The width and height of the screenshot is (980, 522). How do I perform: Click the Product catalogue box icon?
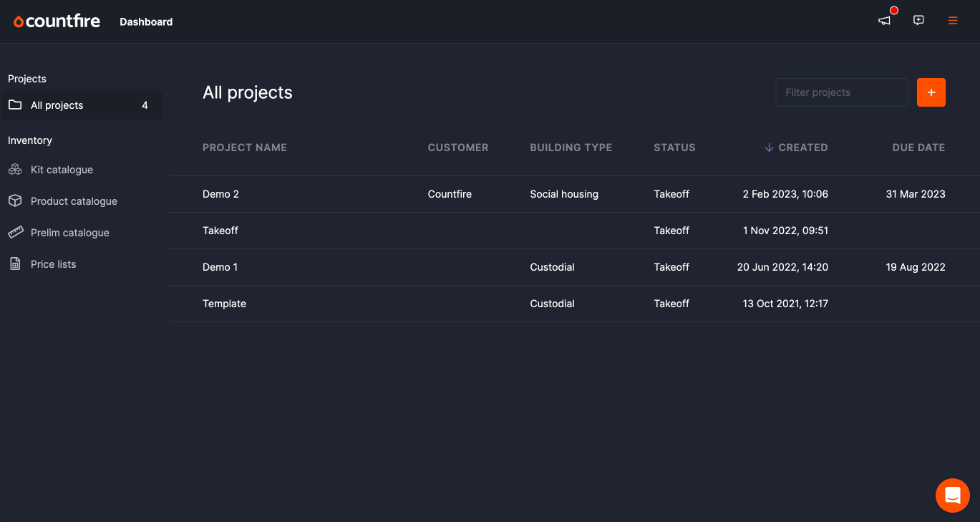click(14, 201)
